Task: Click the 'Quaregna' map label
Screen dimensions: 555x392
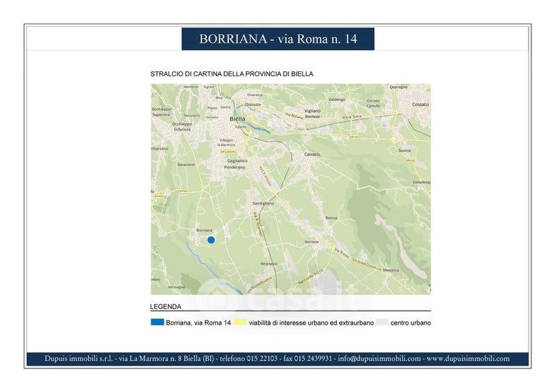Action: coord(398,87)
